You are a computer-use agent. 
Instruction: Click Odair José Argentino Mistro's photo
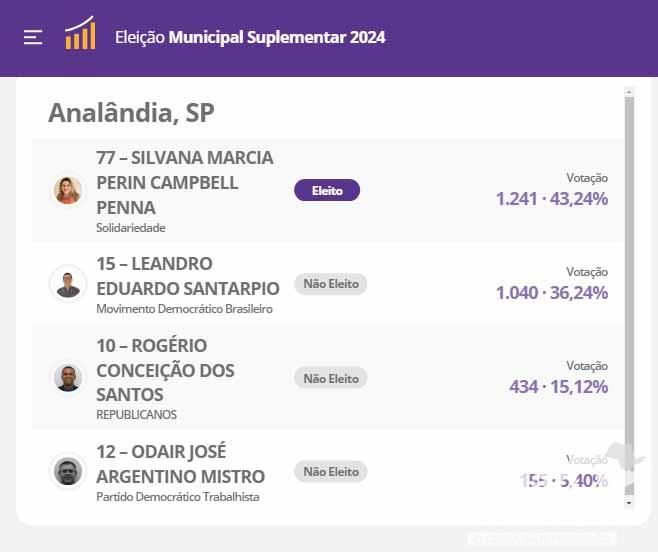[x=68, y=471]
